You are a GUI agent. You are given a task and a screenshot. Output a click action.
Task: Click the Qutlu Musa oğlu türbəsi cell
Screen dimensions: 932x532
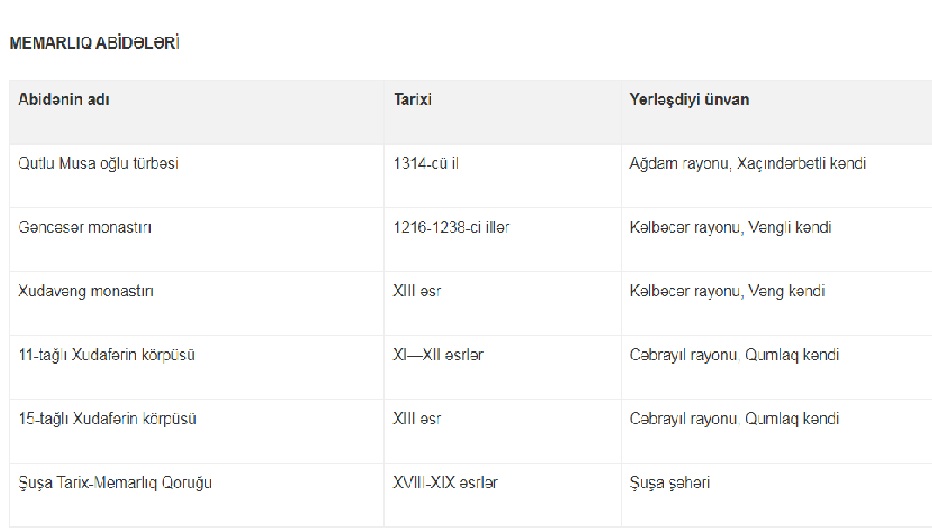click(98, 163)
